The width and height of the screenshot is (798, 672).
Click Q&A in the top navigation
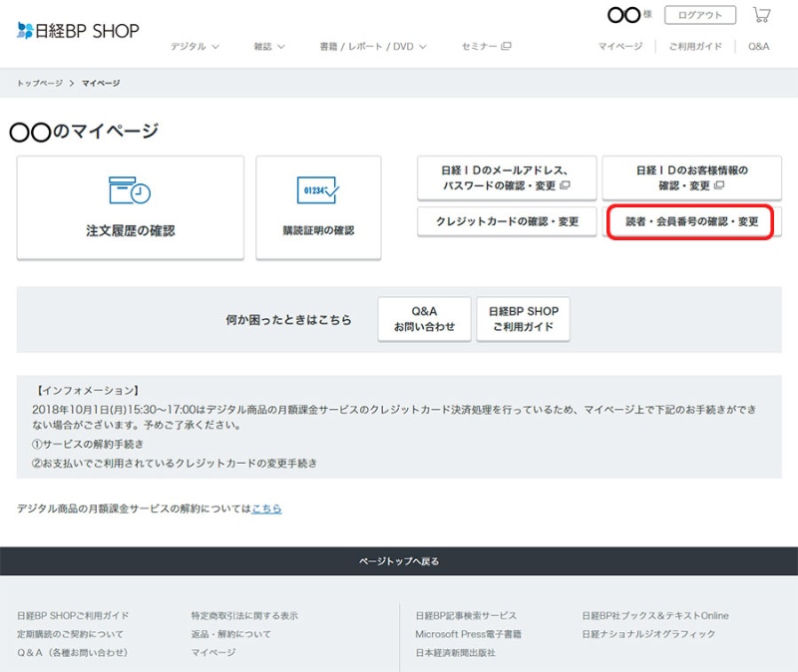point(758,47)
